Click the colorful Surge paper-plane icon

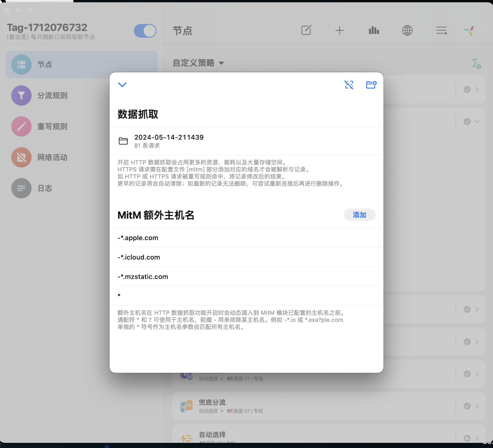(x=469, y=30)
